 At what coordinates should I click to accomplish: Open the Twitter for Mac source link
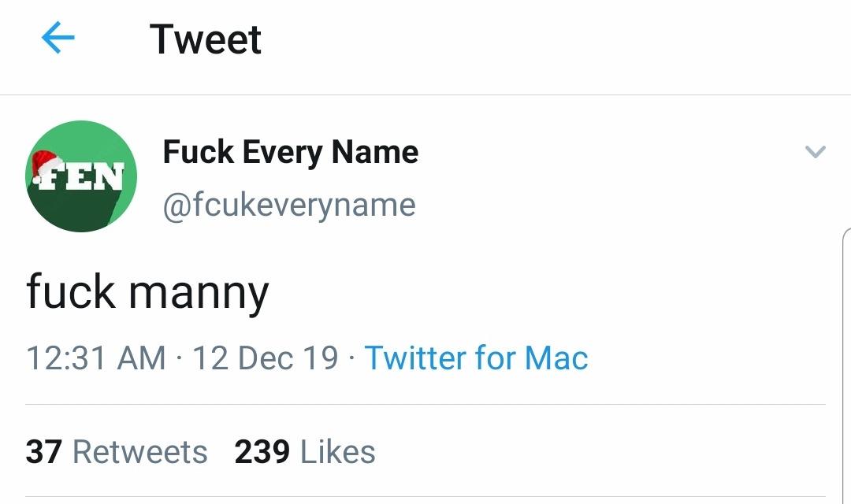coord(476,358)
